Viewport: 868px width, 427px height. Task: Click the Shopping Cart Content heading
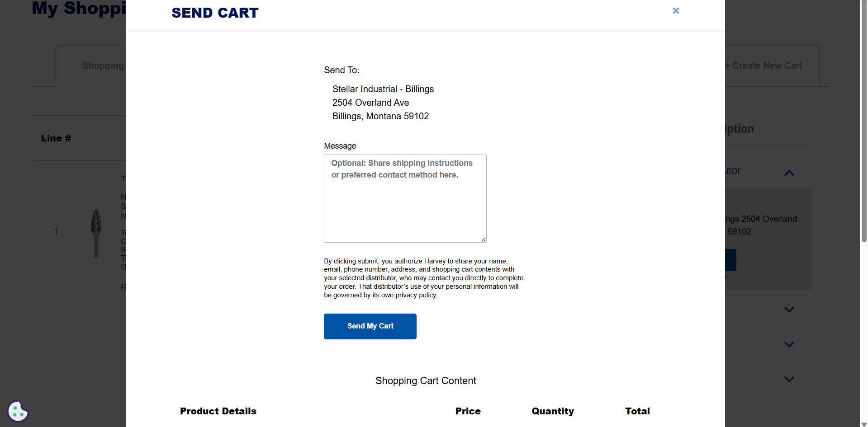coord(425,381)
